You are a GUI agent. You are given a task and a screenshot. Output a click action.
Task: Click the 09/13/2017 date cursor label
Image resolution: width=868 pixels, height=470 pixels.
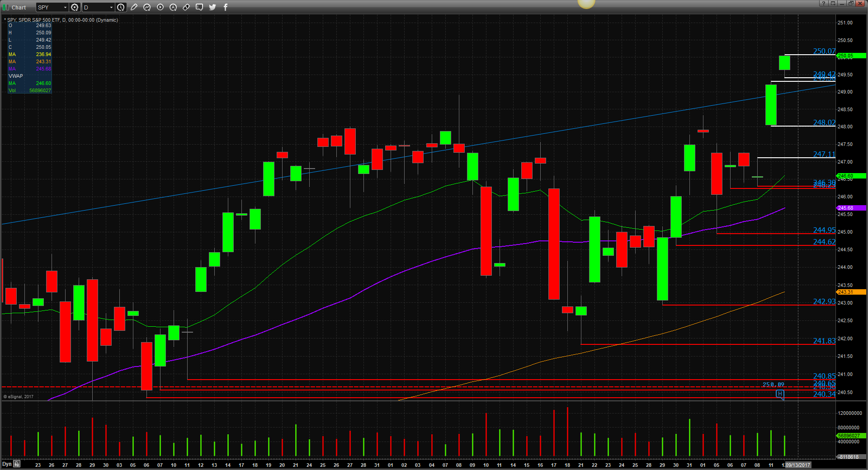pos(798,465)
